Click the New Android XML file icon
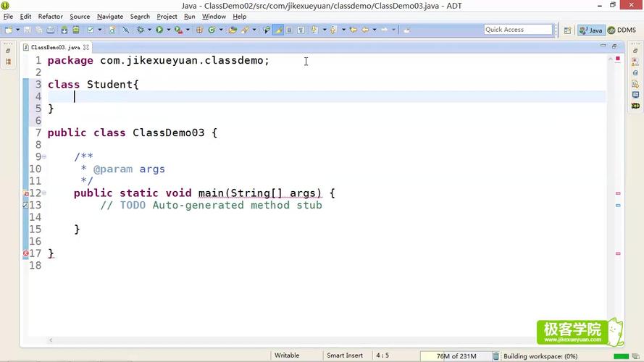644x362 pixels. pyautogui.click(x=112, y=30)
